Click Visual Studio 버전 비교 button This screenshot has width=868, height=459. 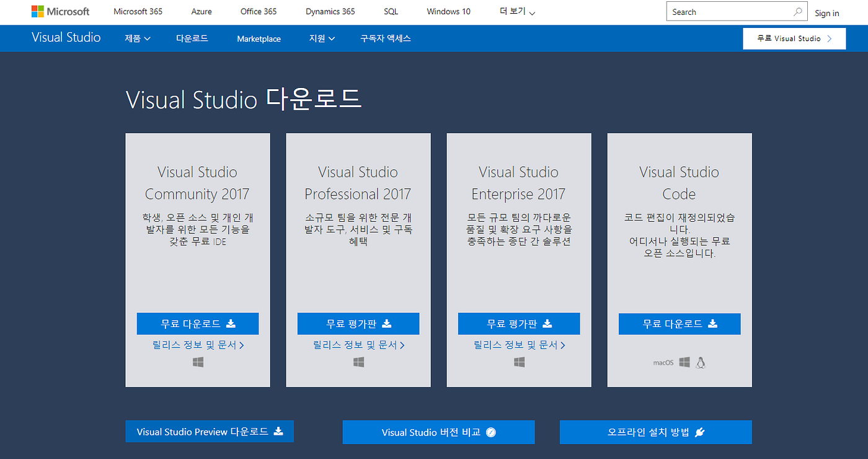[x=438, y=432]
